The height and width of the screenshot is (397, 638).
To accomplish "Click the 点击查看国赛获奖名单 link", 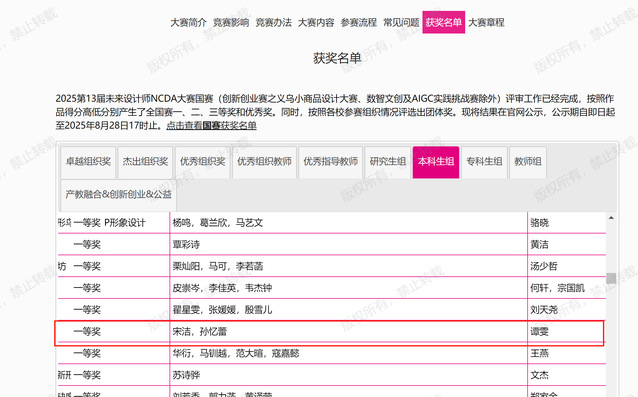I will pyautogui.click(x=212, y=125).
